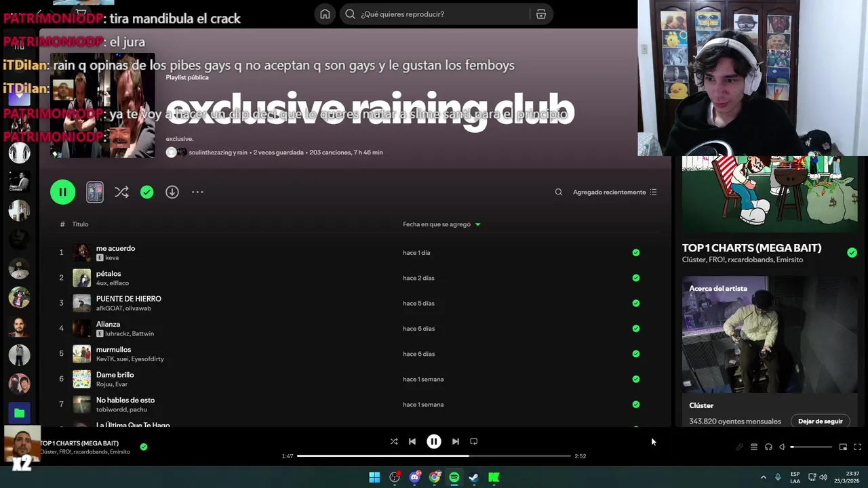Open the Dame brillo album art thumbnail

(81, 379)
